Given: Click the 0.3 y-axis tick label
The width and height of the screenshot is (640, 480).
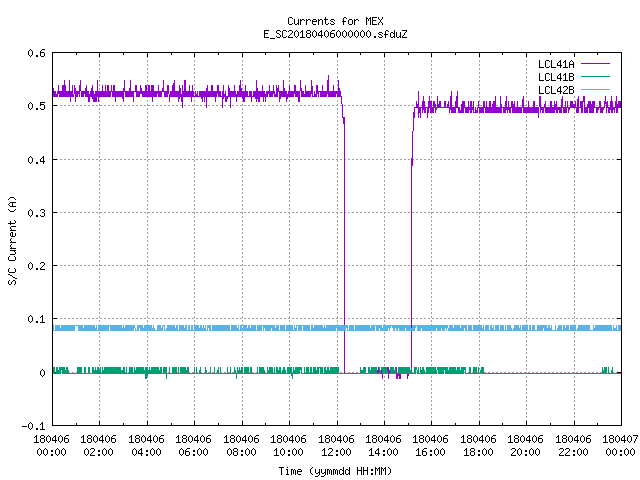Looking at the screenshot, I should pyautogui.click(x=36, y=213).
